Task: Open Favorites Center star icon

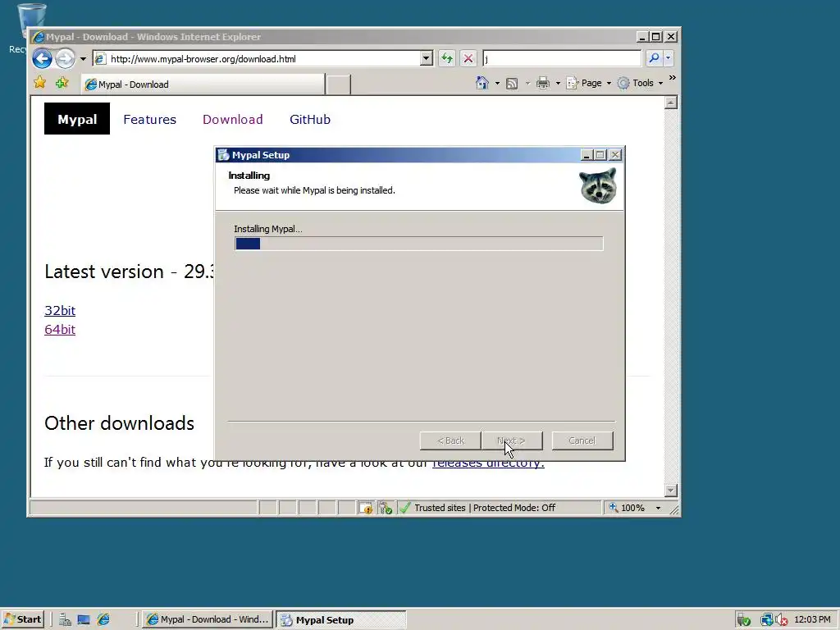Action: pos(39,83)
